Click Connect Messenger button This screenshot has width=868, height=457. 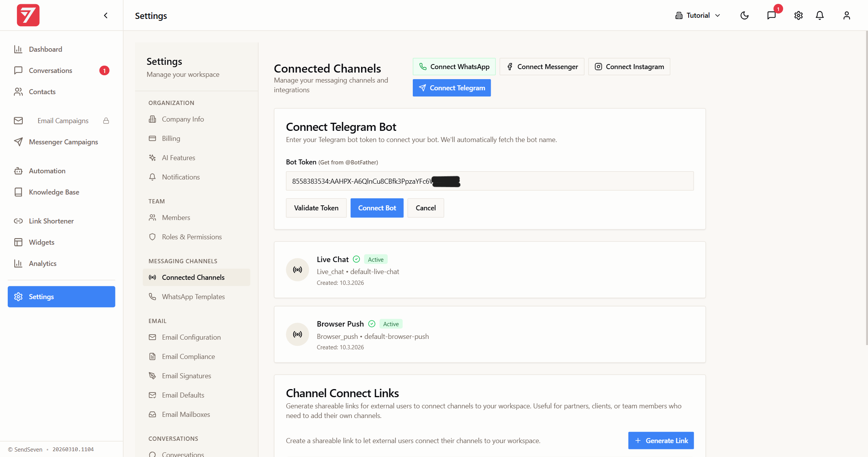pyautogui.click(x=542, y=66)
